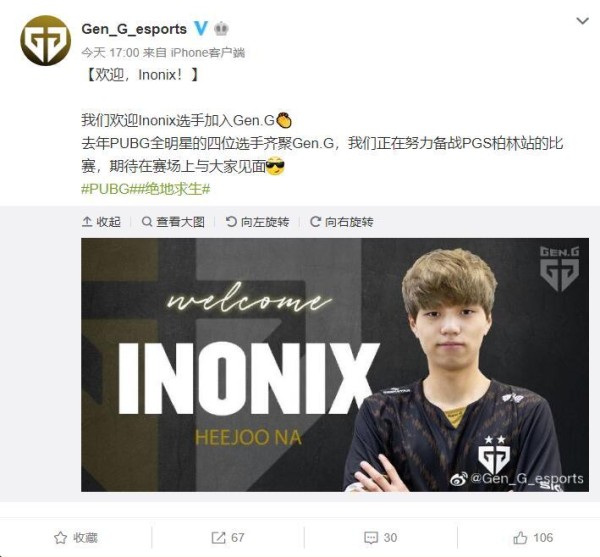
Task: Collapse the image with 收起
Action: [101, 222]
